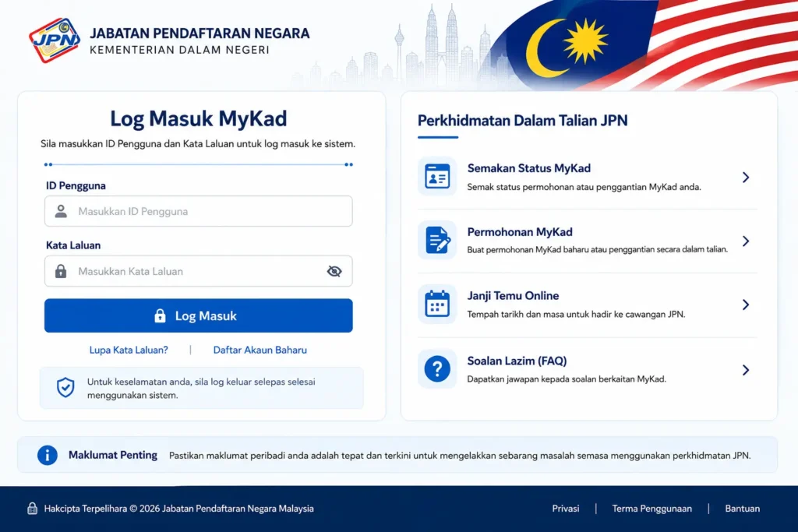Expand Janji Temu Online chevron arrow

click(746, 305)
